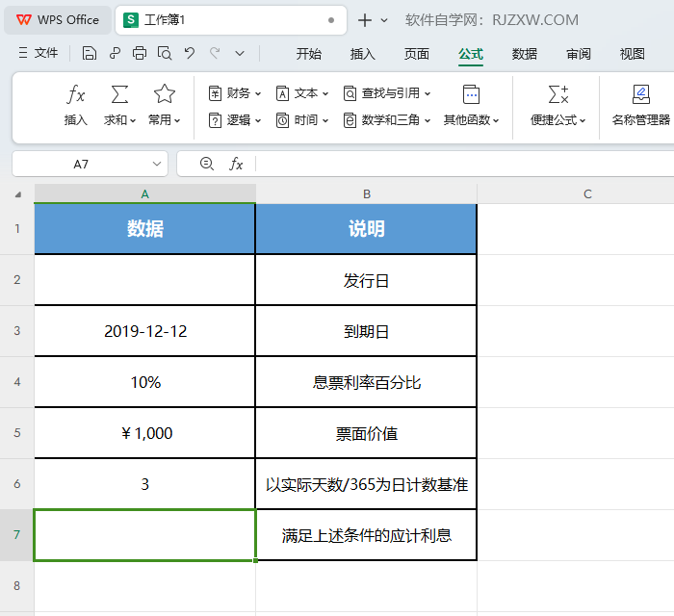Select row 1 header
The image size is (674, 616).
(x=16, y=228)
